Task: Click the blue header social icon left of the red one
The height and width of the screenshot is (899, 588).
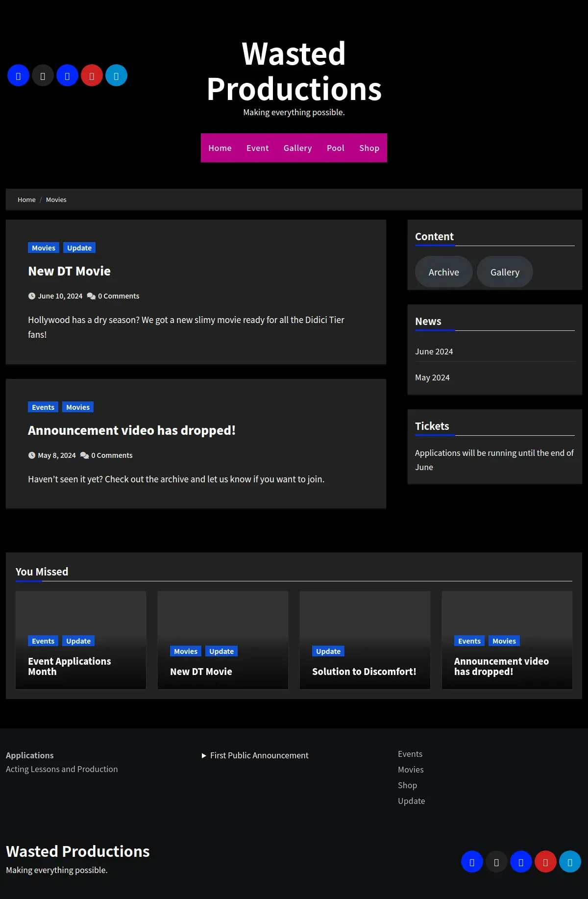Action: 67,75
